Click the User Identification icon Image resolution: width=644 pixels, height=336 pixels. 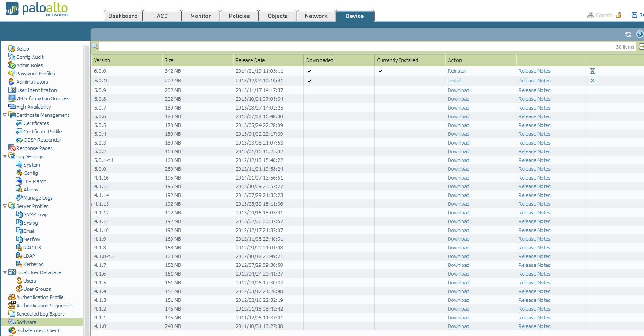[12, 90]
